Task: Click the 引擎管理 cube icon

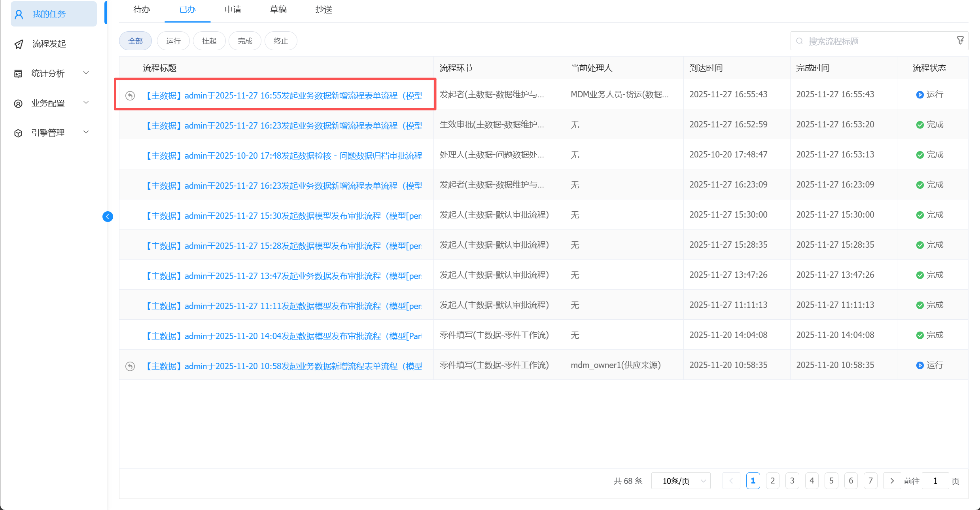Action: pyautogui.click(x=18, y=133)
